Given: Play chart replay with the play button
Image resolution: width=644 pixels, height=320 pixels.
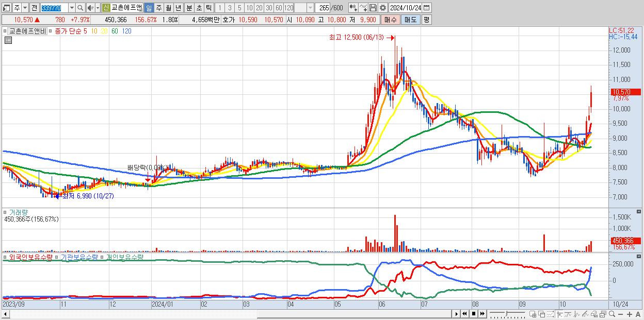Looking at the screenshot, I should pyautogui.click(x=457, y=314).
